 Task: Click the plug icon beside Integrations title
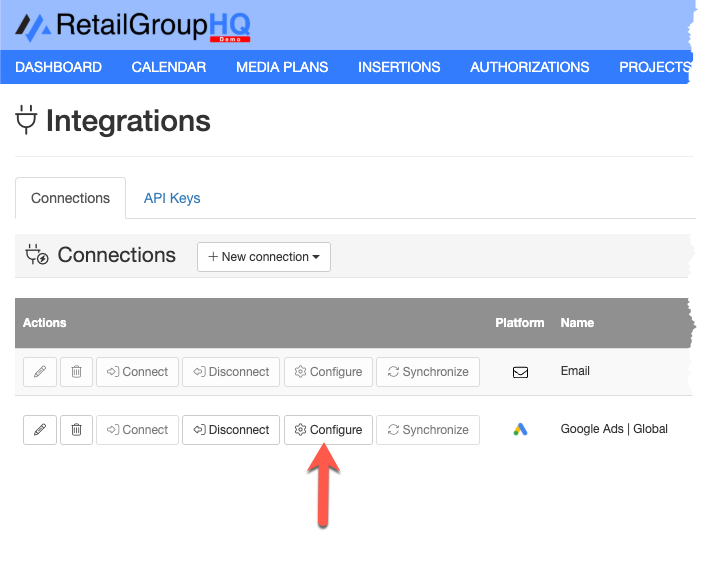pyautogui.click(x=26, y=120)
